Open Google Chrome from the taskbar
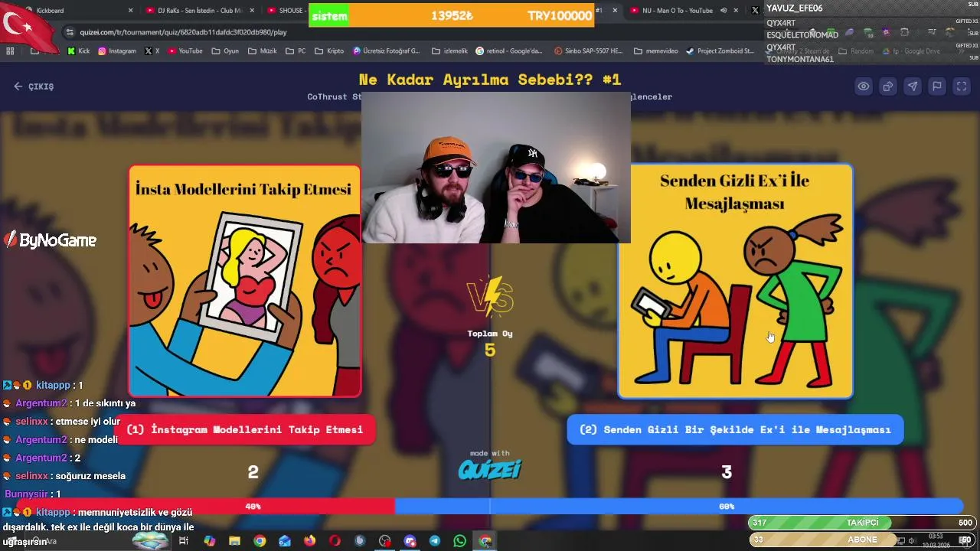This screenshot has width=980, height=551. click(x=260, y=541)
